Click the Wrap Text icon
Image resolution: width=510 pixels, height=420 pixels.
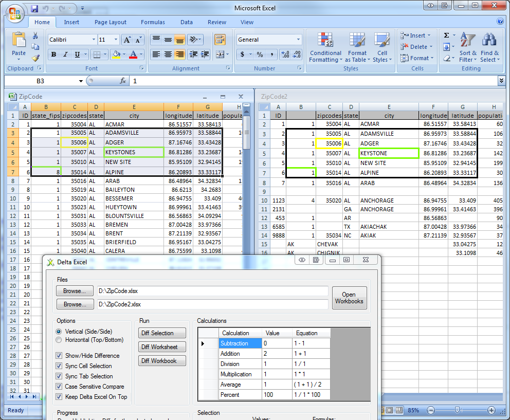tap(220, 40)
